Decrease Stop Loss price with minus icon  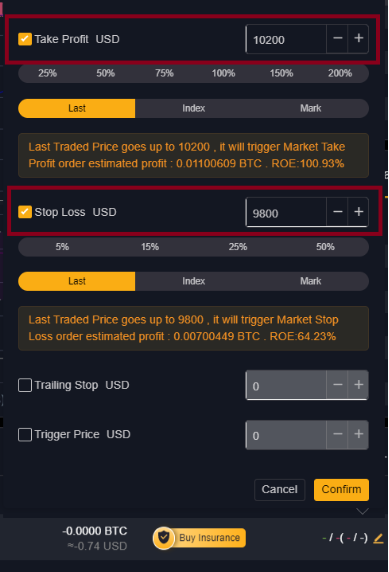(x=338, y=212)
